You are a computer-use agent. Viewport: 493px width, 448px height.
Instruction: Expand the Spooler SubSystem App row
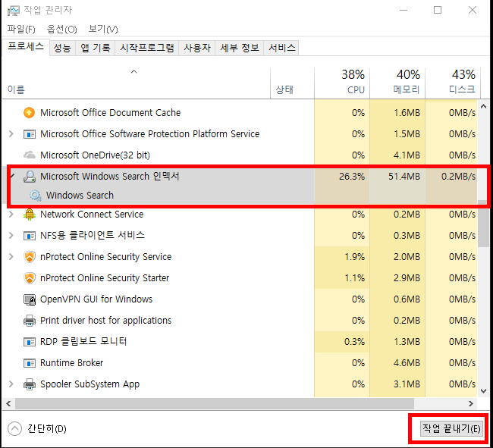tap(11, 384)
